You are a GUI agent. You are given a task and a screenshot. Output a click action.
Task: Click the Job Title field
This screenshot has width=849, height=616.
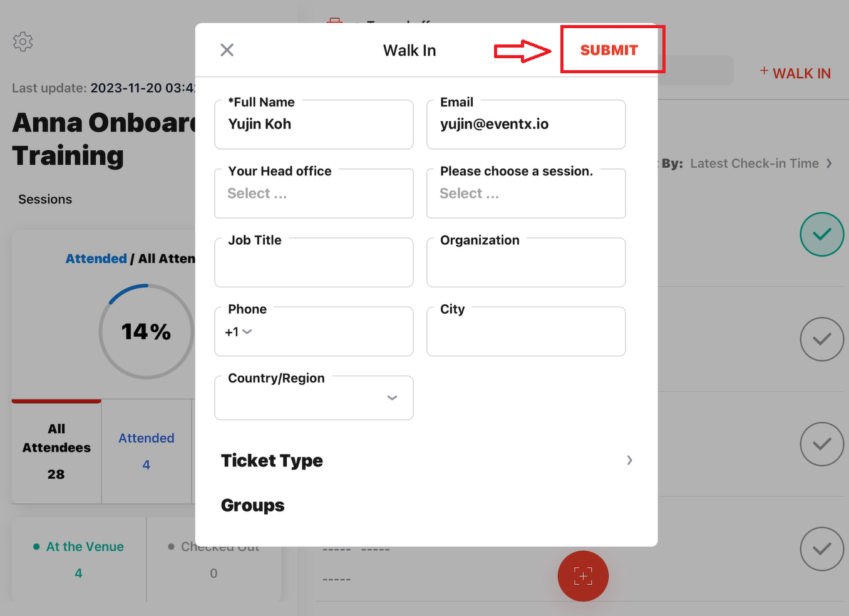point(314,263)
